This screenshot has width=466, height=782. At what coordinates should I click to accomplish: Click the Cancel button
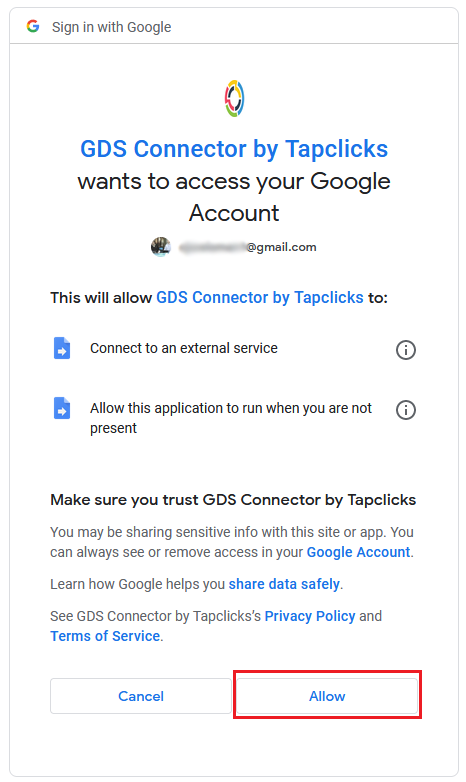tap(141, 696)
